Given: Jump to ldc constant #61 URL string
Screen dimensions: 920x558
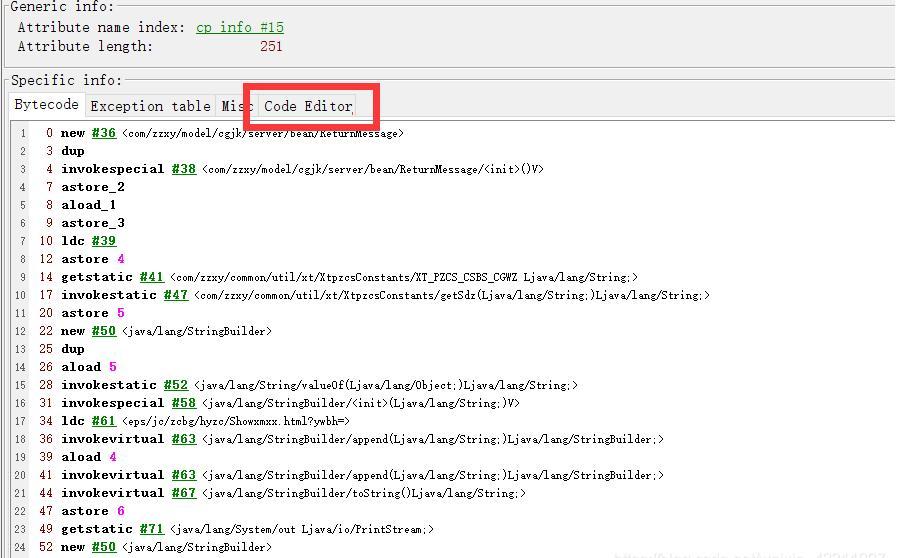Looking at the screenshot, I should (103, 421).
